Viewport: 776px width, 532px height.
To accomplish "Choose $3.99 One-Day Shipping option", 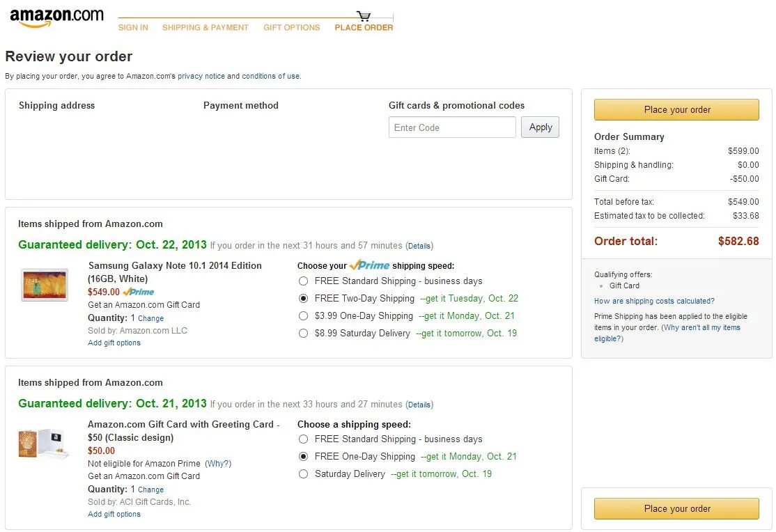I will coord(303,316).
